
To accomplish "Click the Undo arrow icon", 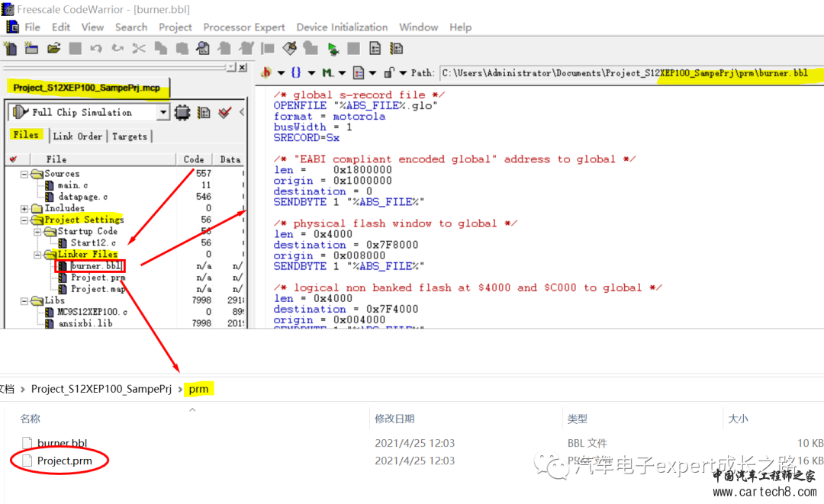I will (x=96, y=49).
